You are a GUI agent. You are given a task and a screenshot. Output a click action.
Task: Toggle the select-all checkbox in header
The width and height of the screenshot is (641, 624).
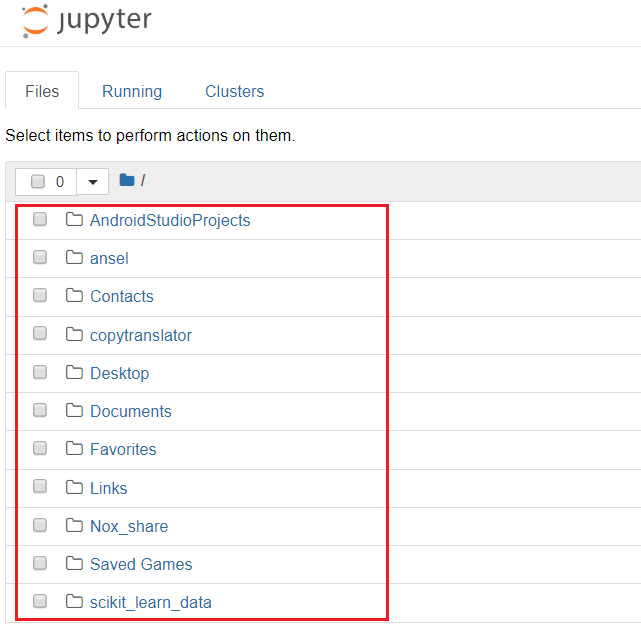point(38,181)
